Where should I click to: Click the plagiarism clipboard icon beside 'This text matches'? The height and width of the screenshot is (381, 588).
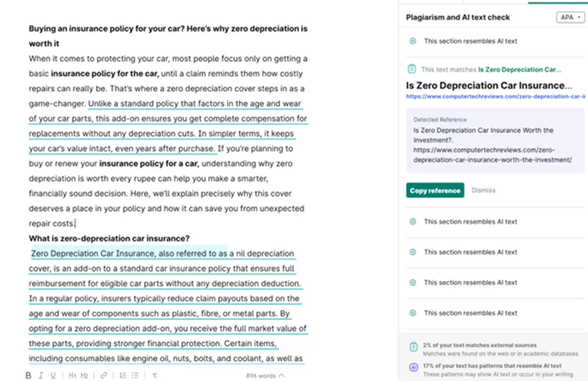click(x=412, y=70)
